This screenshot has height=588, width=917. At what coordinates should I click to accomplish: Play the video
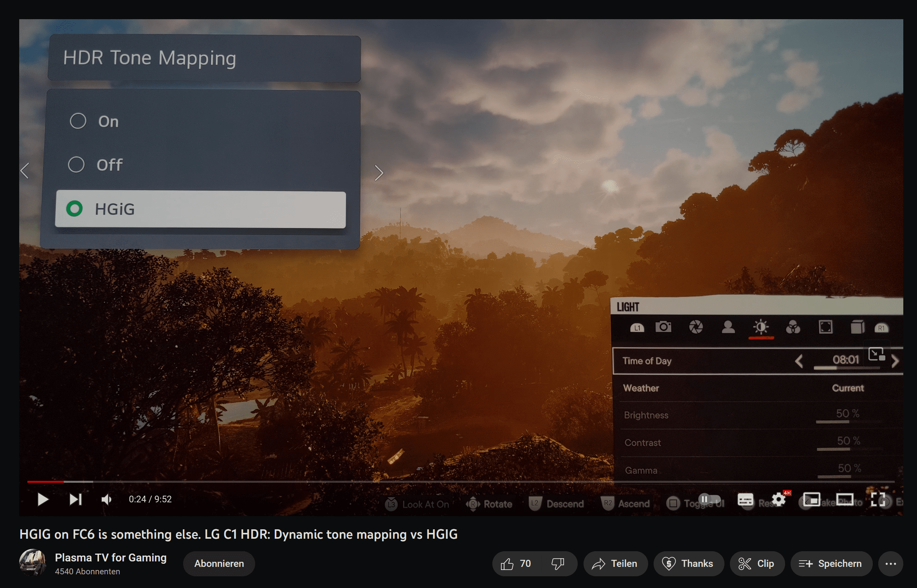coord(43,499)
